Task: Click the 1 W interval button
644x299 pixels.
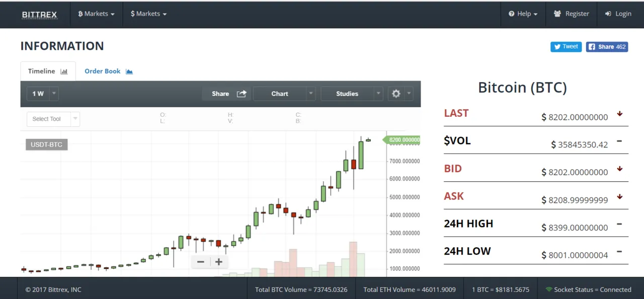Action: coord(38,94)
